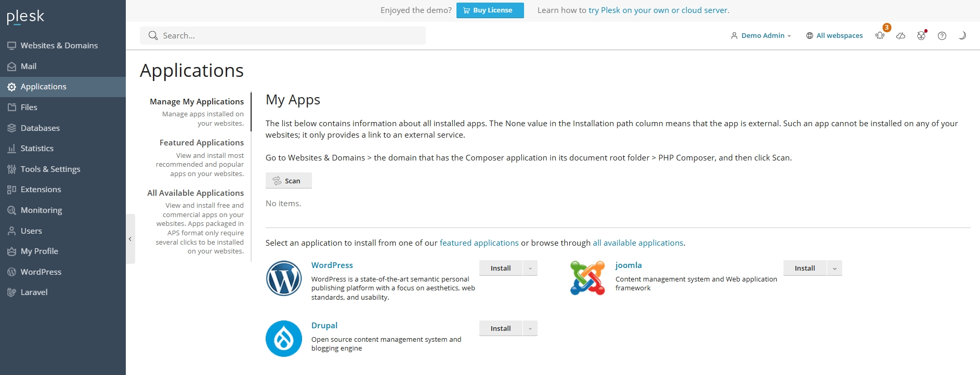
Task: Open Statistics menu item
Action: (63, 149)
